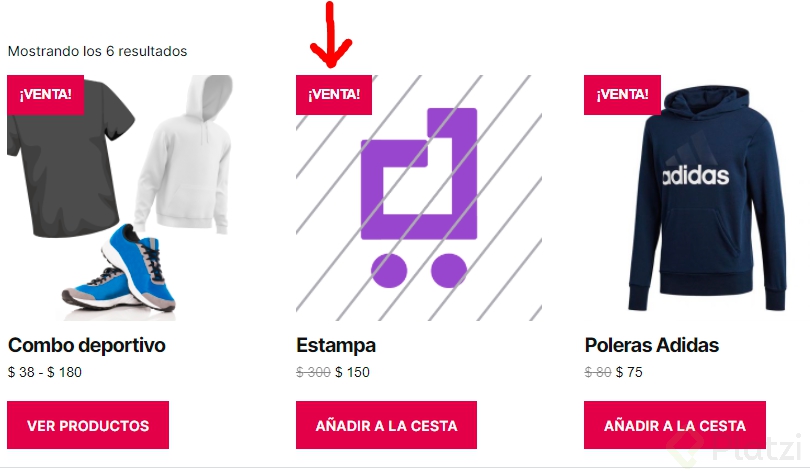Add Poleras Adidas to the cart
Screen dimensions: 810x474
tap(675, 425)
